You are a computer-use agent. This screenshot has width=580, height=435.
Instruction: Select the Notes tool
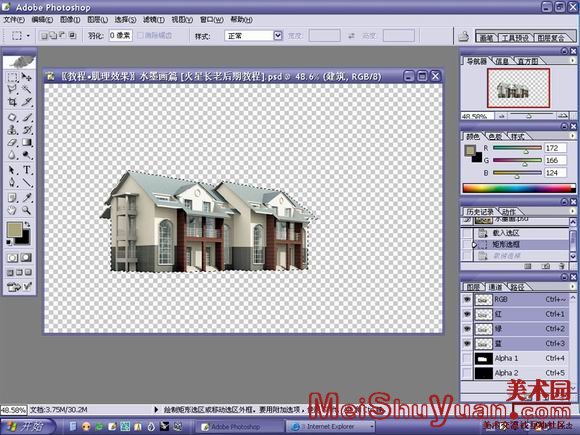[12, 198]
